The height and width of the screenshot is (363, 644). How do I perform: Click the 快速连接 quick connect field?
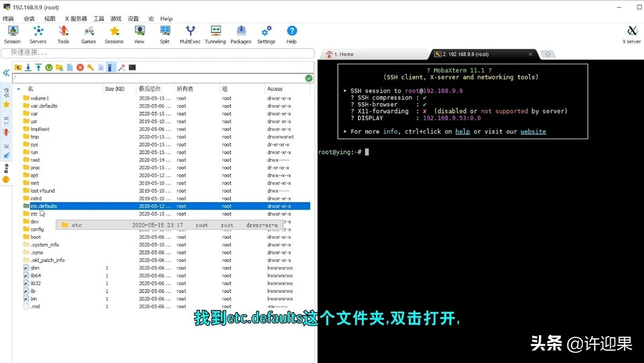(157, 53)
